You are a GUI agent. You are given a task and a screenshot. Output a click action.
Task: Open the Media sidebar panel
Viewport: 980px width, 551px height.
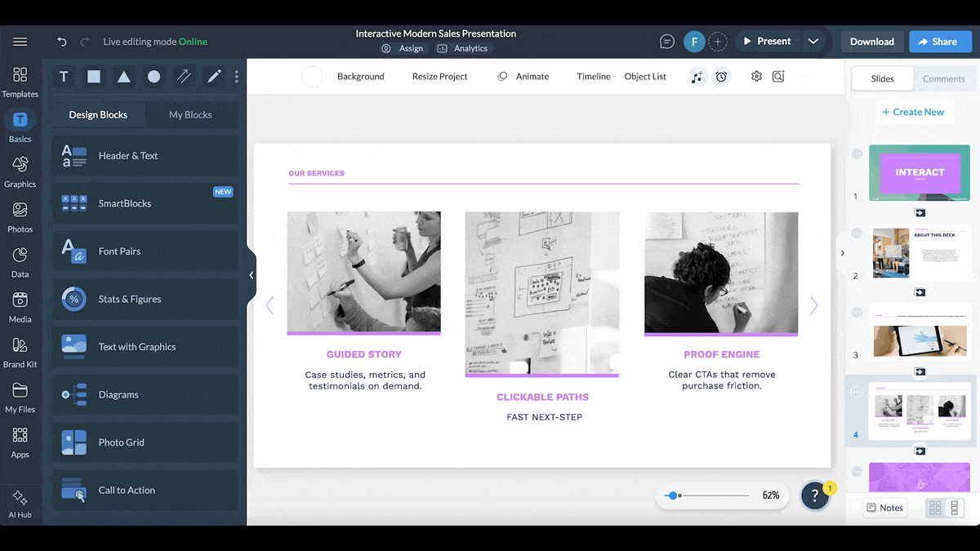click(x=20, y=308)
